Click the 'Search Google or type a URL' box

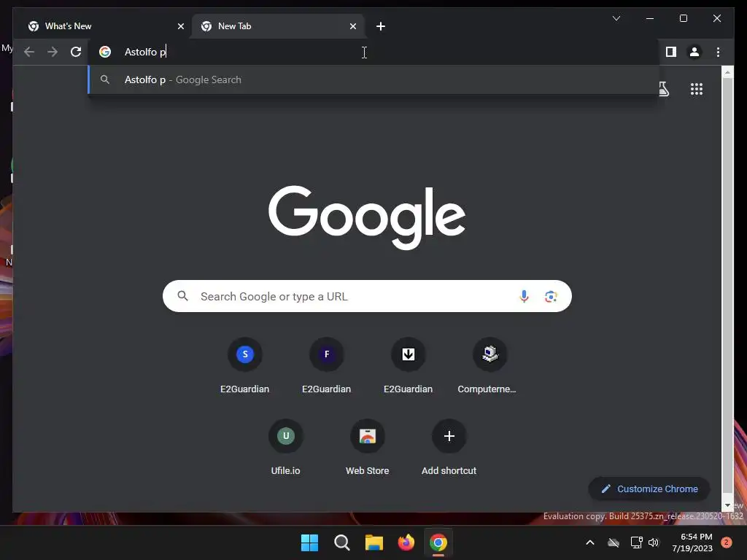[x=367, y=296]
